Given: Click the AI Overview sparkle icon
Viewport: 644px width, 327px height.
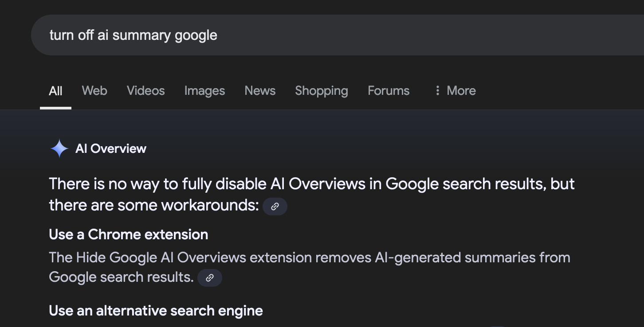Looking at the screenshot, I should (x=59, y=149).
